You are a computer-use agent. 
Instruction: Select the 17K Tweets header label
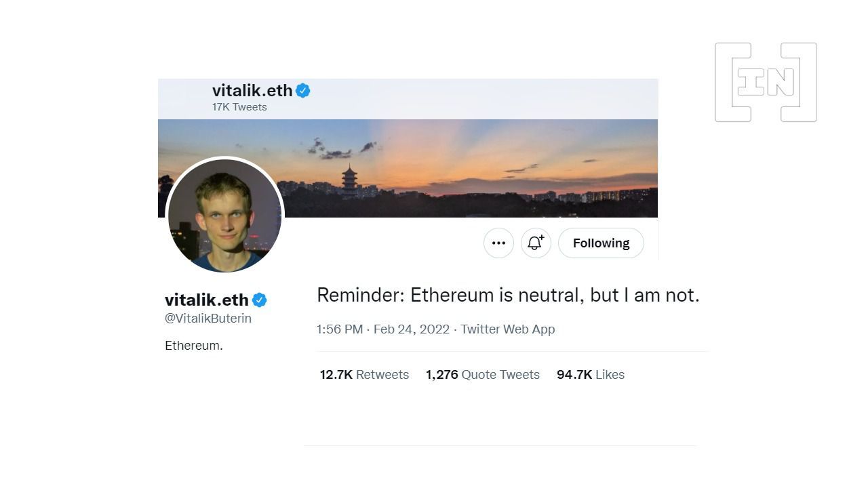[239, 107]
